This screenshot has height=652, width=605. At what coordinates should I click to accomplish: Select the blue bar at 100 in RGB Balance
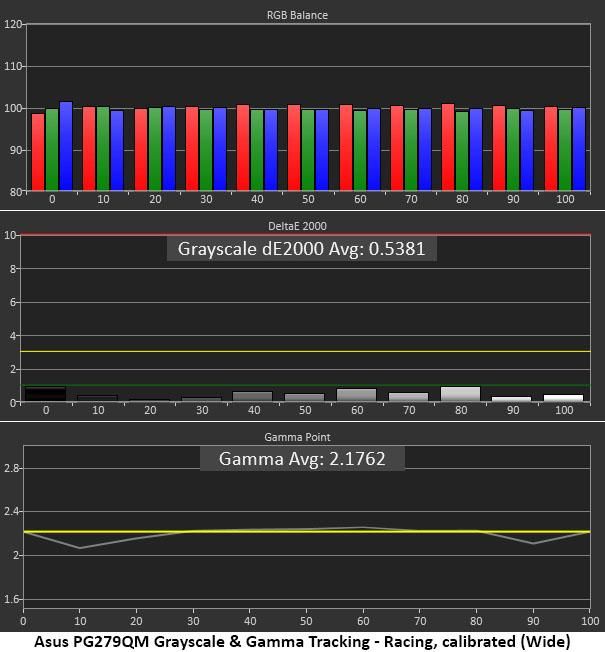[579, 149]
